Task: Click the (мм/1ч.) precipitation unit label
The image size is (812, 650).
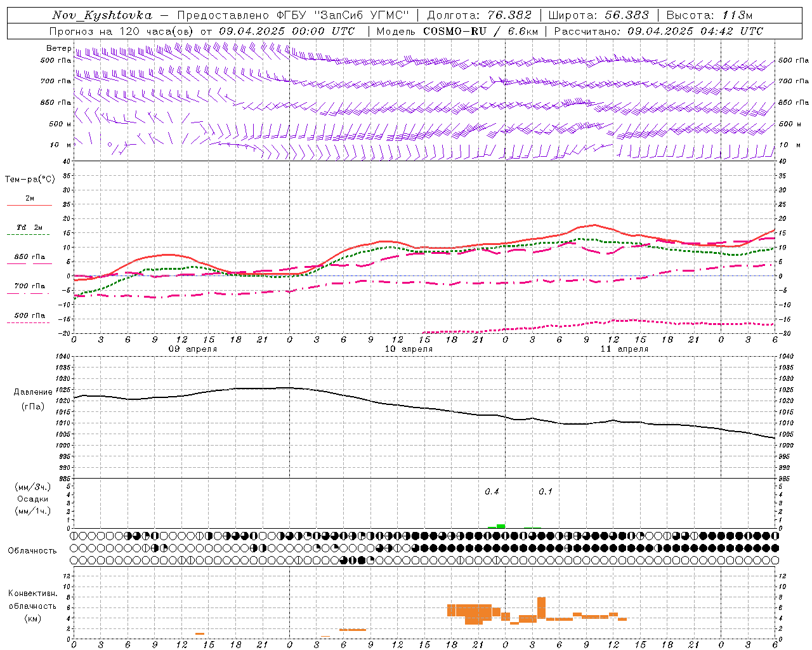Action: click(33, 511)
